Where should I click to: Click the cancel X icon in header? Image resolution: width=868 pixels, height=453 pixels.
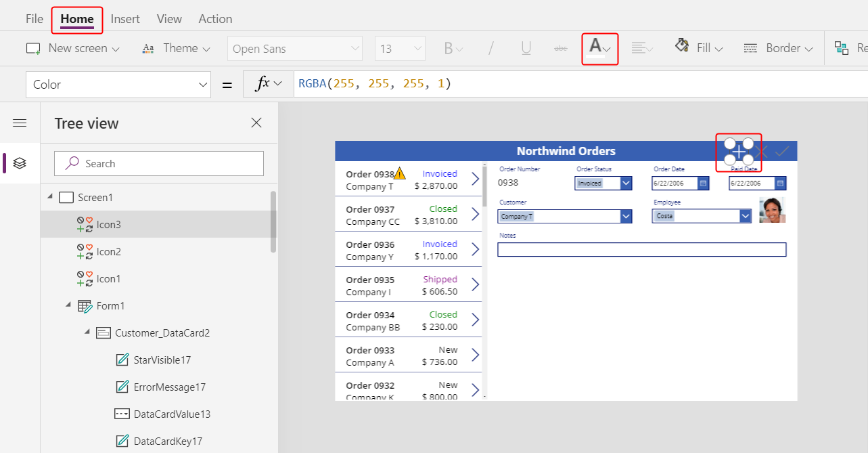point(762,151)
